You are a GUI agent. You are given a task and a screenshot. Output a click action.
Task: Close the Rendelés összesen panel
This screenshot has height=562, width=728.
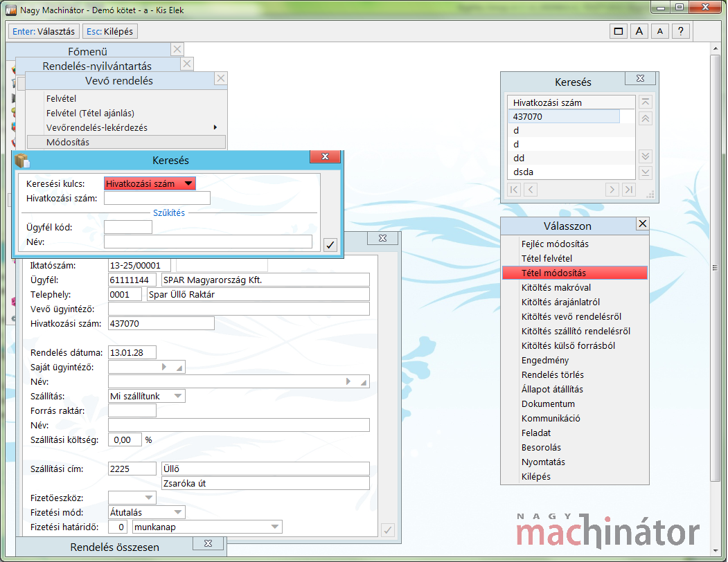(208, 543)
